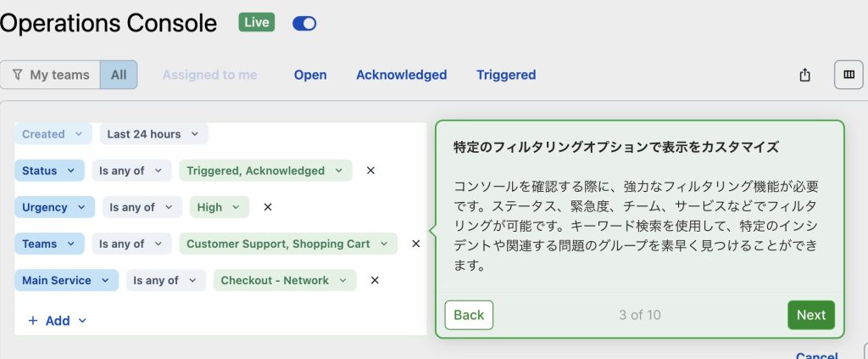Image resolution: width=868 pixels, height=359 pixels.
Task: Remove the Status filter row
Action: [x=371, y=171]
